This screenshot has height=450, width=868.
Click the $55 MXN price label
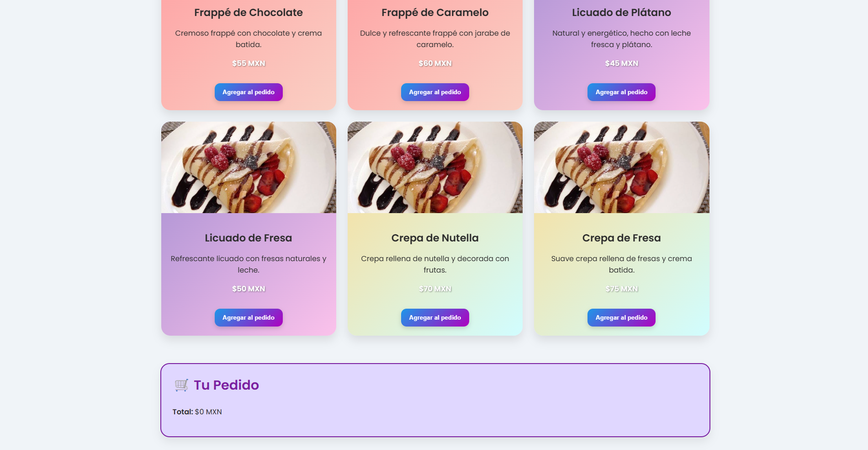pos(249,63)
